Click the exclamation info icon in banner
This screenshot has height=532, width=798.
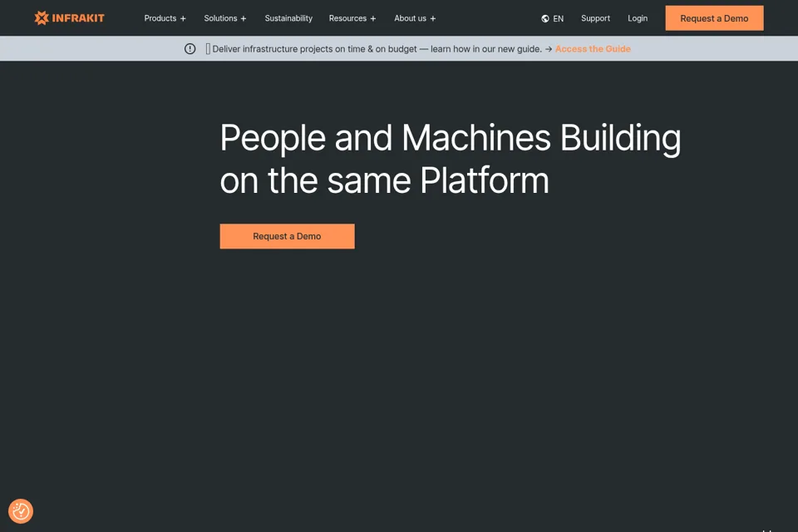point(190,49)
